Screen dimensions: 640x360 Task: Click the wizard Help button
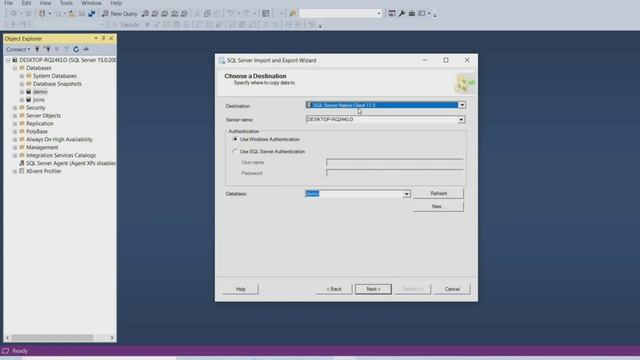coord(240,289)
